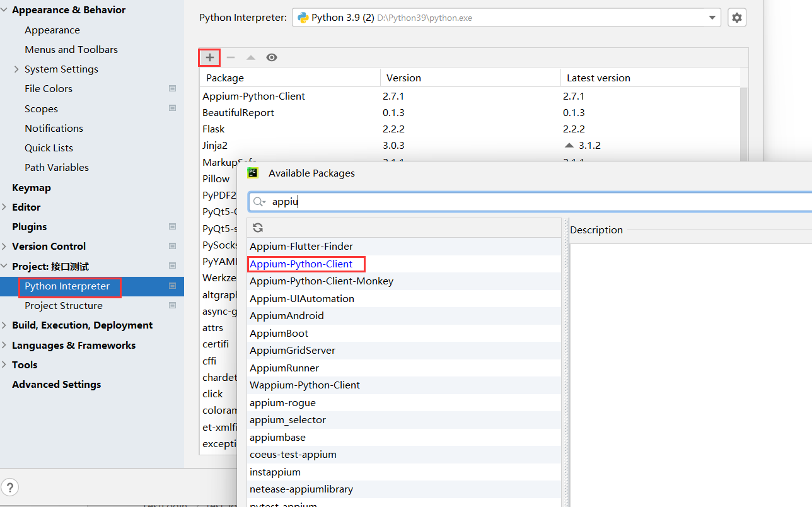Select Appium-Flutter-Finder in available packages
This screenshot has width=812, height=507.
click(403, 246)
